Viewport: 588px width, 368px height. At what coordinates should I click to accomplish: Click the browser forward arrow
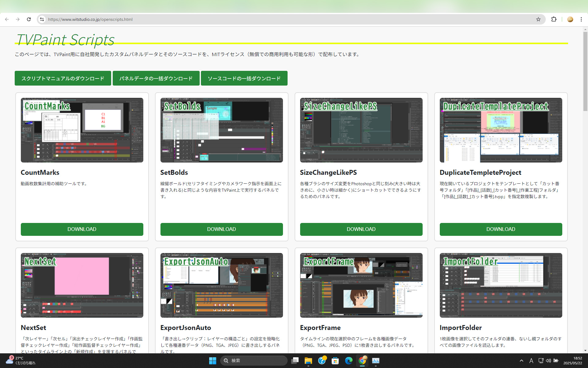pyautogui.click(x=18, y=19)
